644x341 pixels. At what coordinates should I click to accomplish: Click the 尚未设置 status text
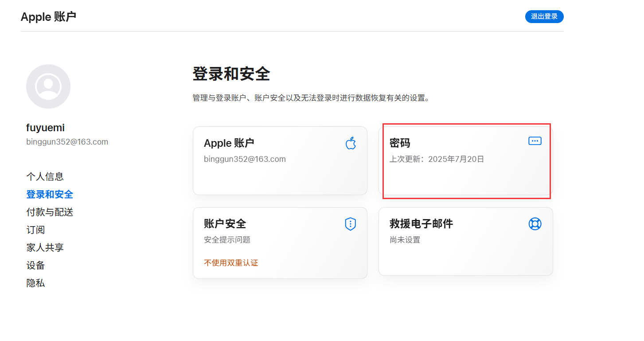405,240
